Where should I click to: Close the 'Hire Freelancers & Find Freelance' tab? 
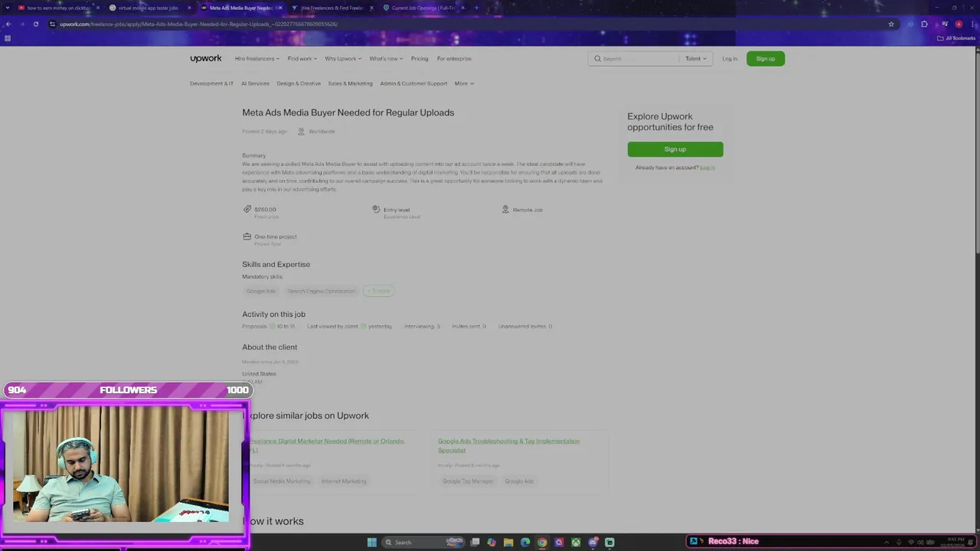[372, 8]
